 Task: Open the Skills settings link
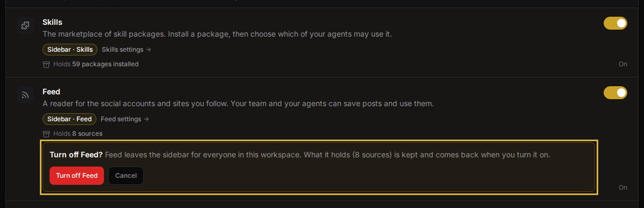click(x=127, y=50)
